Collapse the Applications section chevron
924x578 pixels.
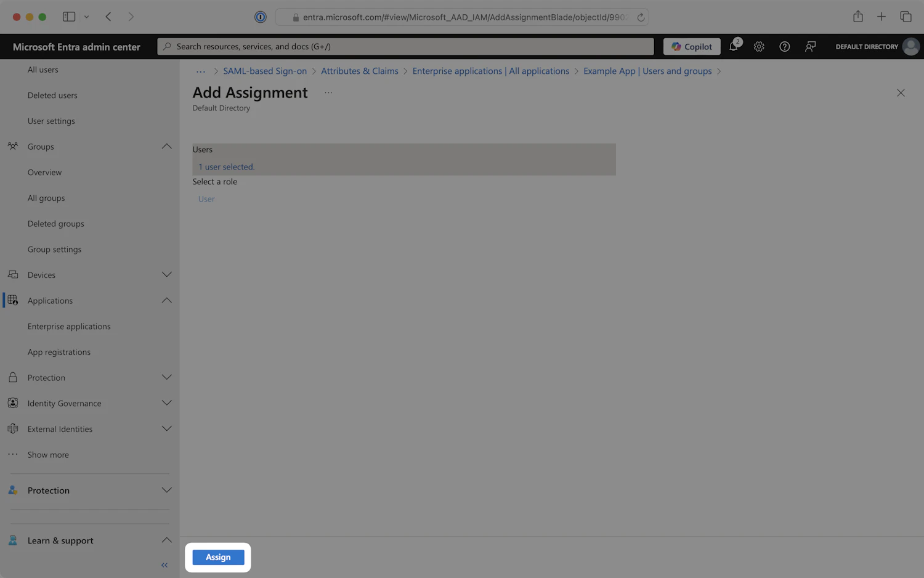pyautogui.click(x=166, y=301)
